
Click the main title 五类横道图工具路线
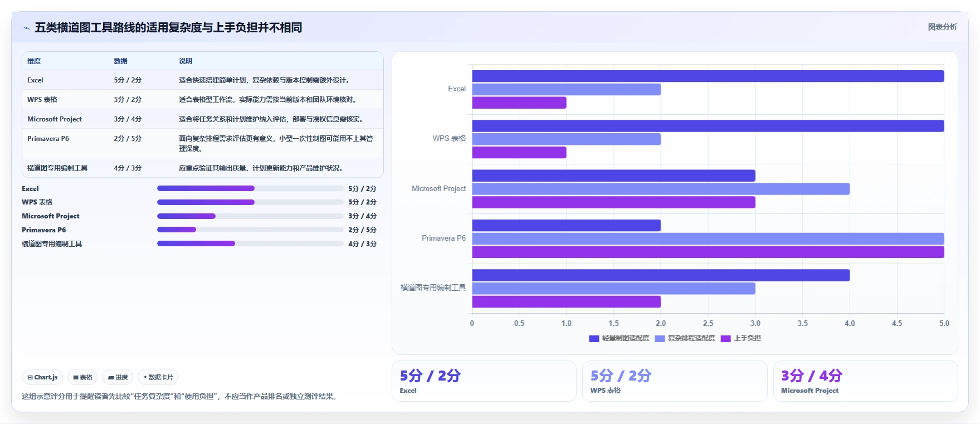[x=168, y=27]
